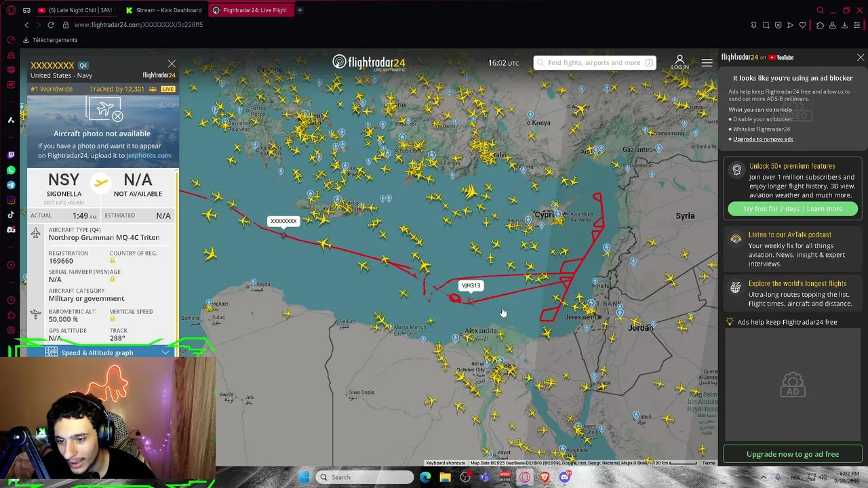868x488 pixels.
Task: Open Brave browser from taskbar
Action: (545, 477)
